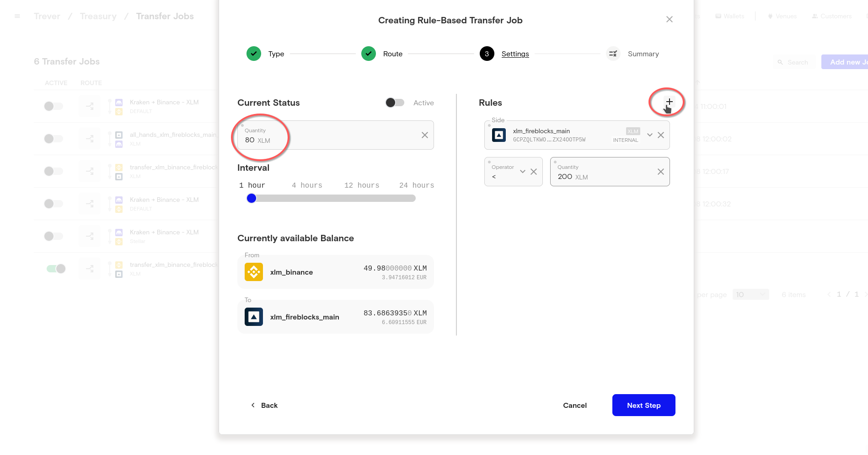Remove the xlm_fireblocks_main side rule
Viewport: 868px width, 455px height.
click(x=661, y=135)
